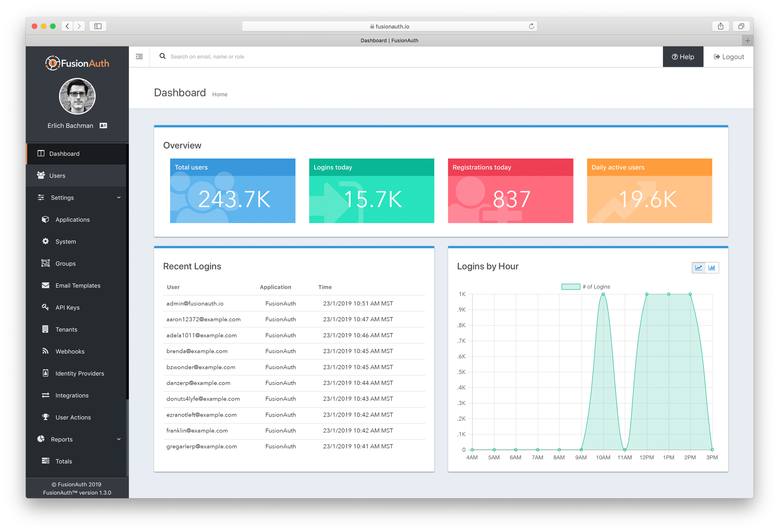Click the Reports pie chart icon
This screenshot has height=532, width=779.
[x=41, y=439]
